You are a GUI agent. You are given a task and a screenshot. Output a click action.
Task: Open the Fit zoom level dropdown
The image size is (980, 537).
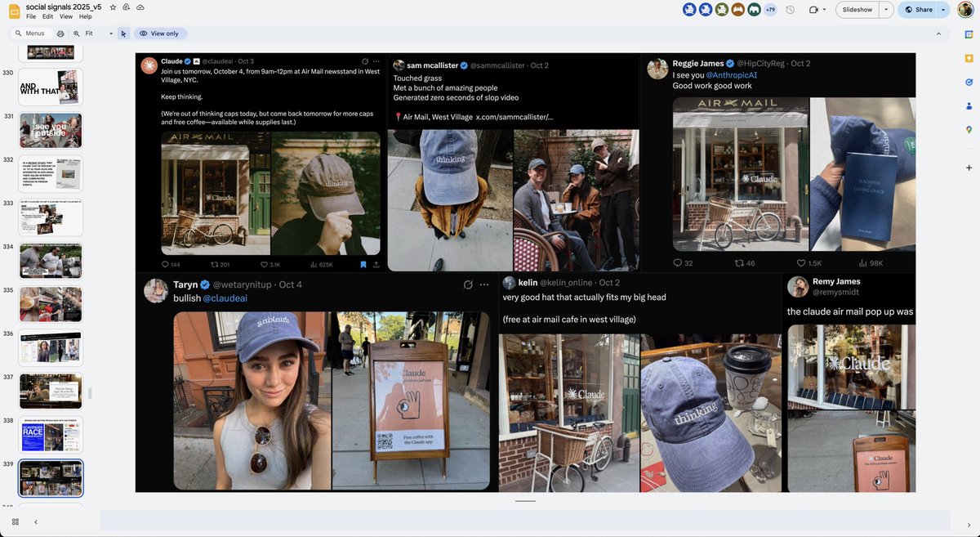pos(99,34)
